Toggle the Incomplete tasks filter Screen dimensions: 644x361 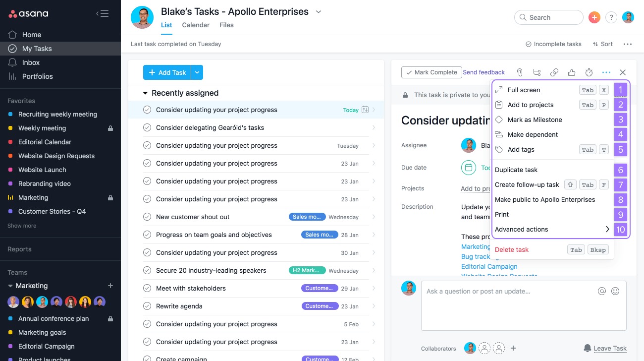[x=553, y=44]
